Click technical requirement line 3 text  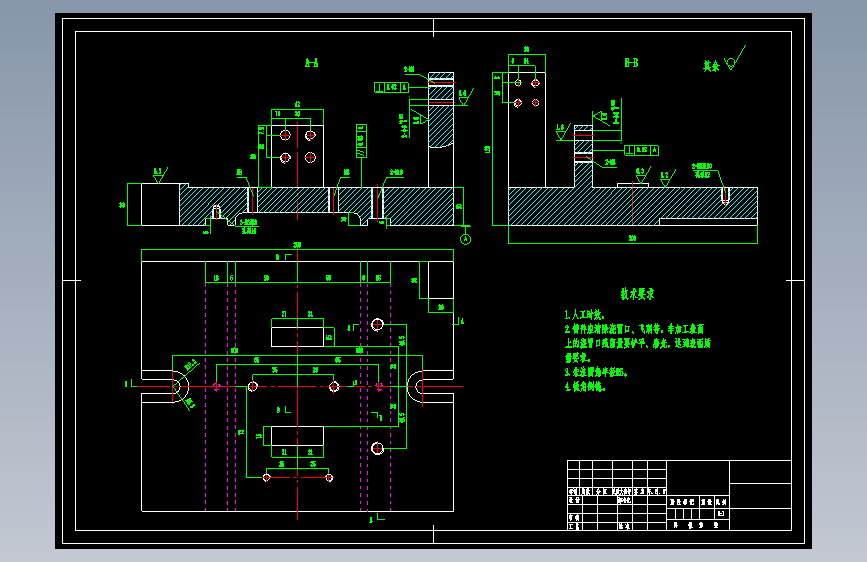[x=596, y=372]
